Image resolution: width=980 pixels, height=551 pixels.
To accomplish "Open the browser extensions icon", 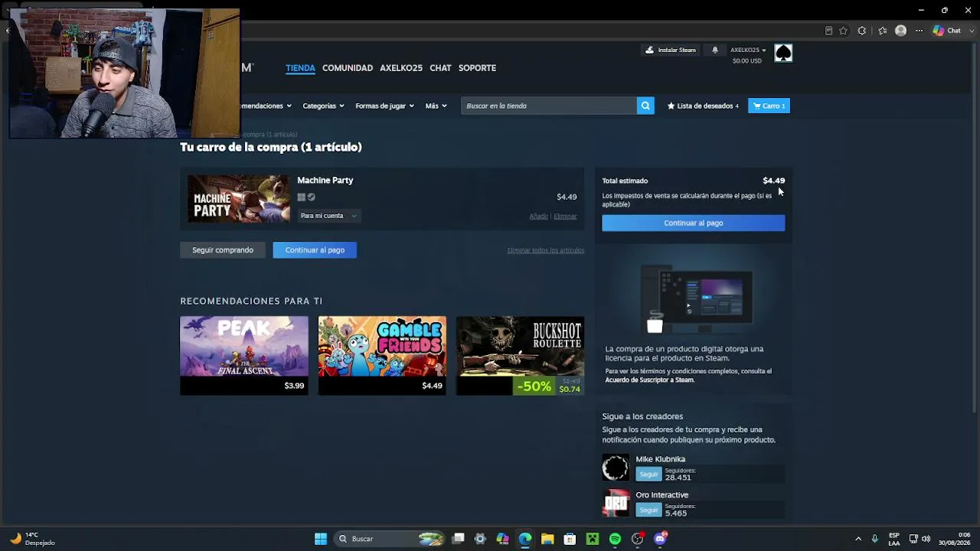I will click(862, 31).
